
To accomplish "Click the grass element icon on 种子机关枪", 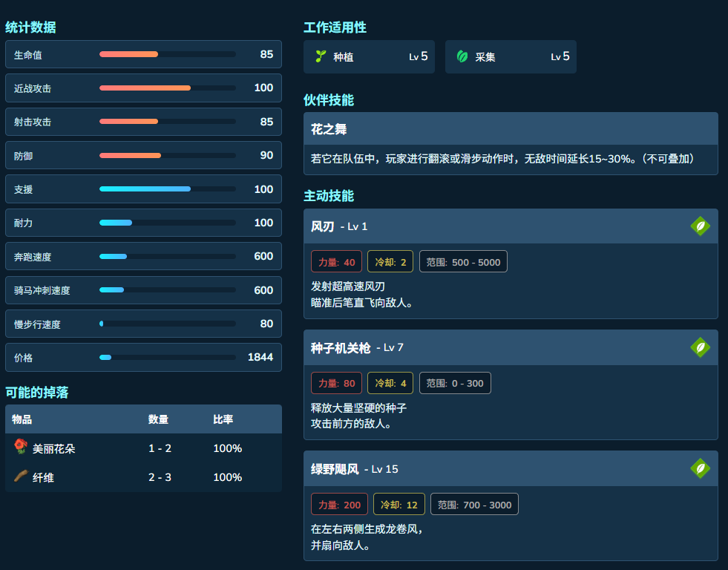I will point(700,347).
